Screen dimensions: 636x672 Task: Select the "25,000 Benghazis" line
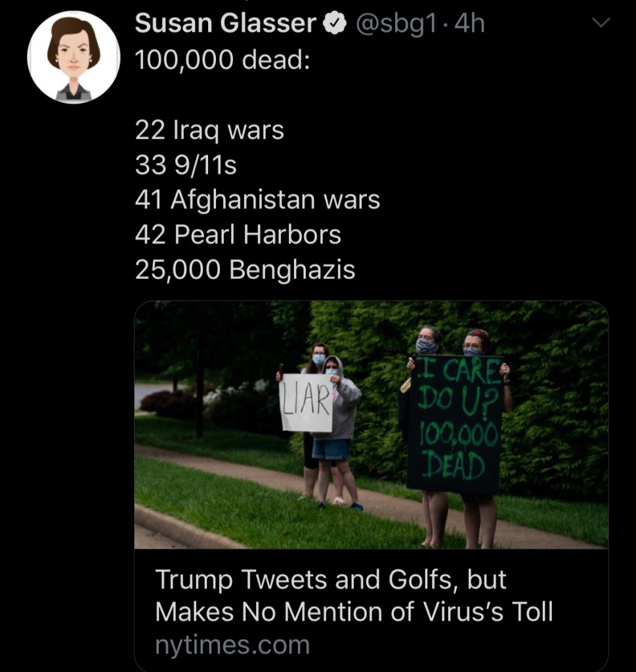[x=245, y=270]
